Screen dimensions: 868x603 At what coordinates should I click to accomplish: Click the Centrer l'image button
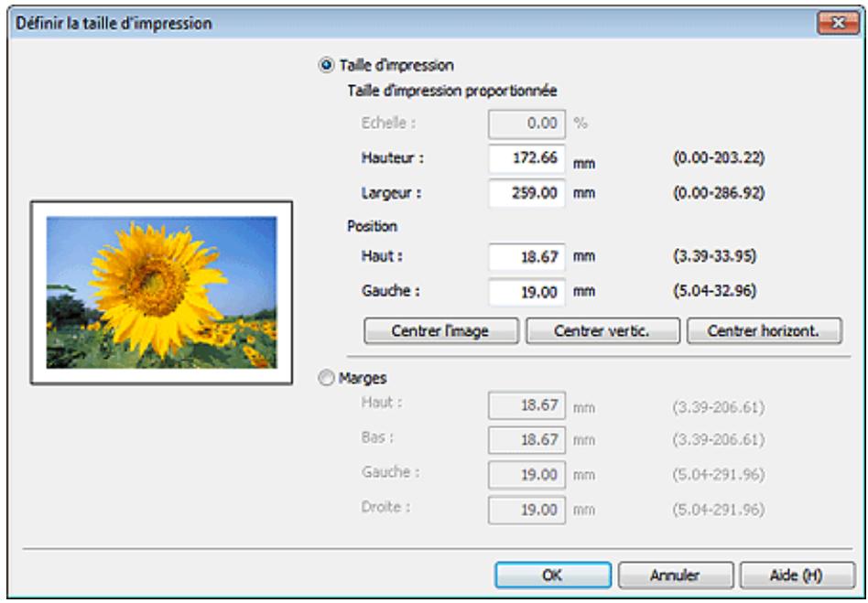click(441, 331)
